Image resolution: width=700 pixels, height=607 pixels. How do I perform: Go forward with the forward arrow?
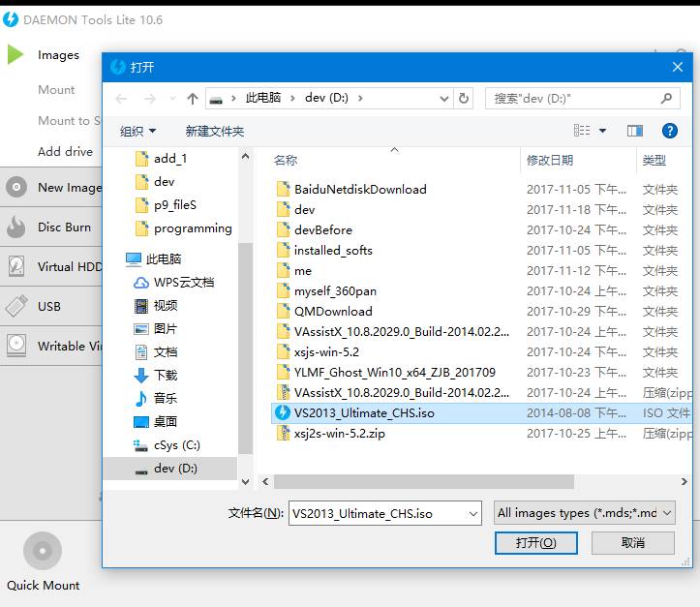pyautogui.click(x=149, y=98)
